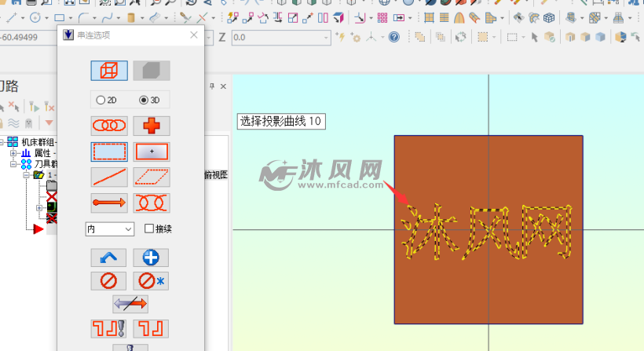Click the red down triangle in panel toolbar
Screen dimensions: 644x351
(49, 122)
